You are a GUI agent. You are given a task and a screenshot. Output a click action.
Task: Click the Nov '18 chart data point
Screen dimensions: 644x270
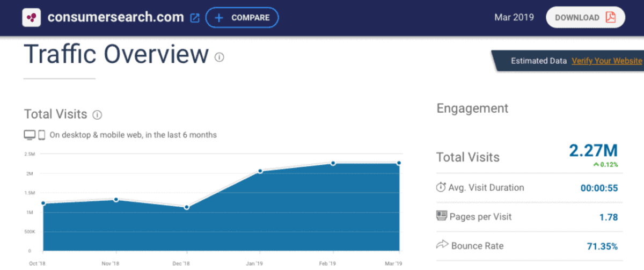point(116,200)
